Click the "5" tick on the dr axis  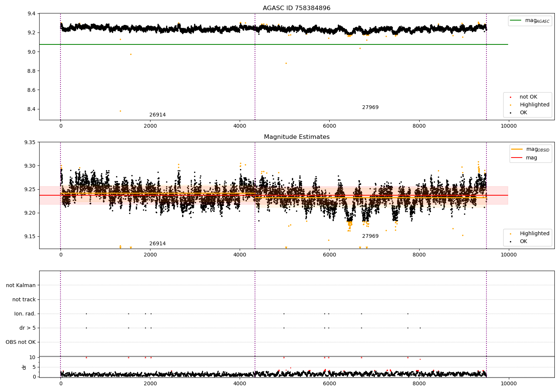[x=34, y=367]
